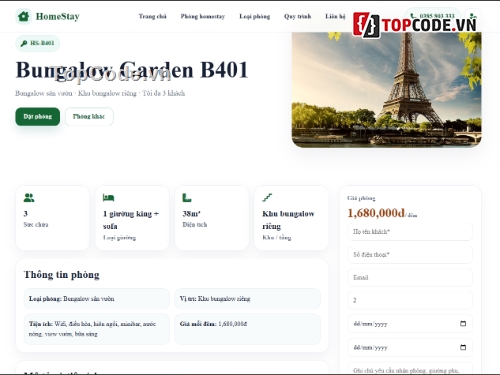Viewport: 500px width, 375px height.
Task: Click the user account icon in header
Action: pyautogui.click(x=473, y=16)
